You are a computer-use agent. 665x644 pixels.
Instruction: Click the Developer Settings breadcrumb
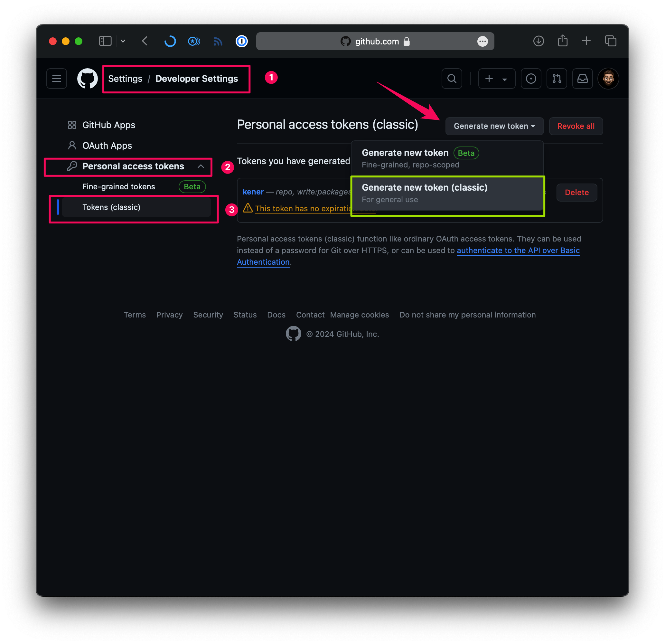point(196,79)
